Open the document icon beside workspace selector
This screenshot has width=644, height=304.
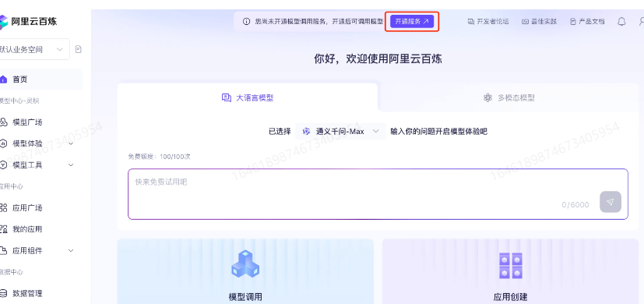79,49
